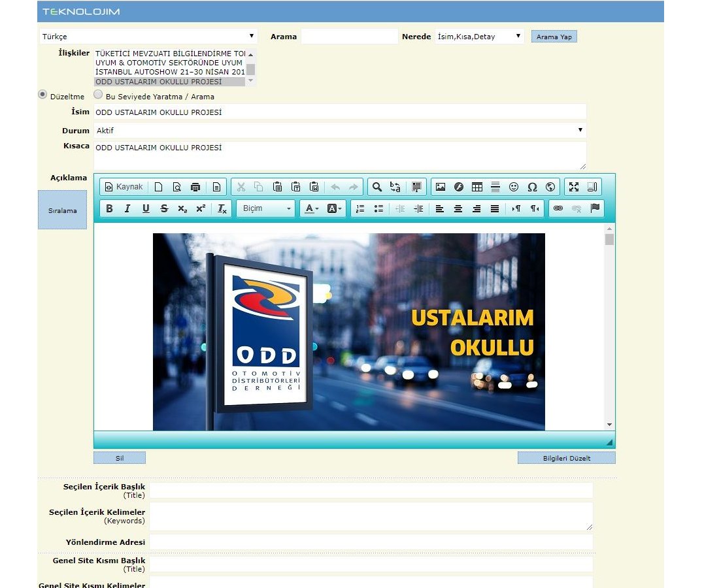Set text direction right-to-left
Viewport: 719px width, 588px height.
tap(535, 208)
